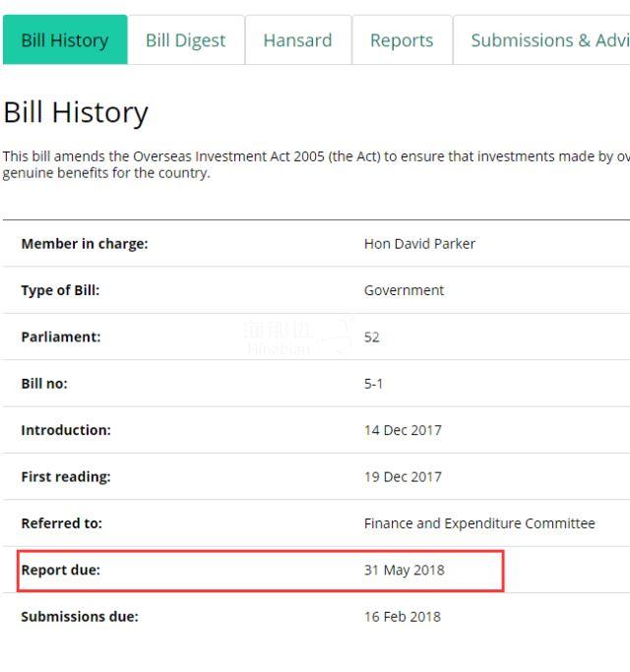630x672 pixels.
Task: Click the Report due label
Action: (60, 570)
